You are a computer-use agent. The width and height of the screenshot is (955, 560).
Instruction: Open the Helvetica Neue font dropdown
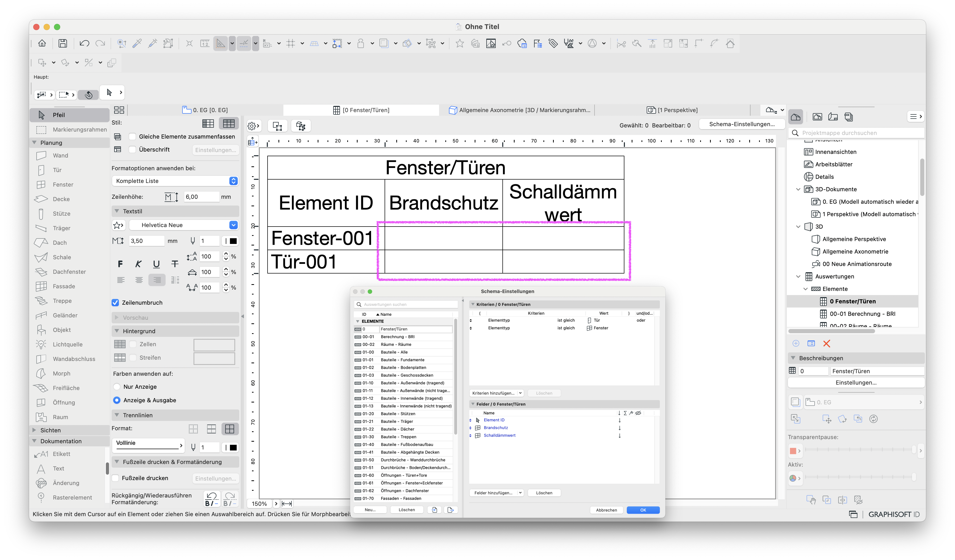tap(184, 225)
